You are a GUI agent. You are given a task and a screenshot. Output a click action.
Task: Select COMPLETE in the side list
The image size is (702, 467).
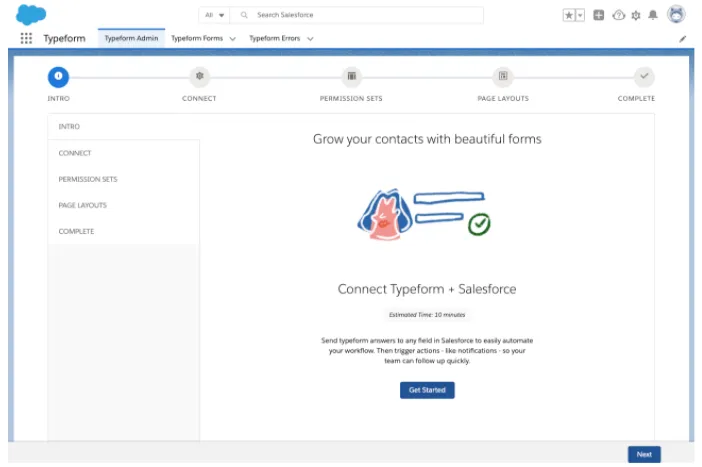[124, 231]
